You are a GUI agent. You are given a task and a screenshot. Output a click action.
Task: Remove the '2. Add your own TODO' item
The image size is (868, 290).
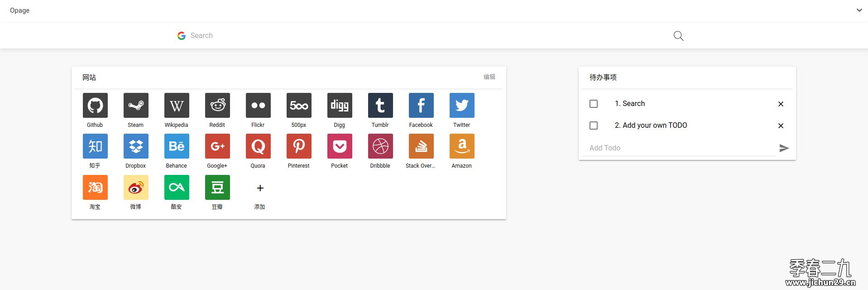point(781,126)
